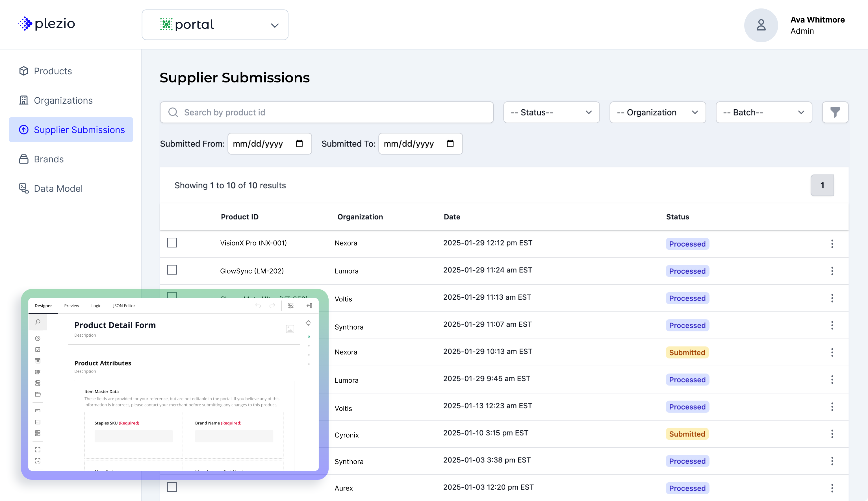The image size is (868, 501).
Task: Expand the Organization filter dropdown
Action: (657, 112)
